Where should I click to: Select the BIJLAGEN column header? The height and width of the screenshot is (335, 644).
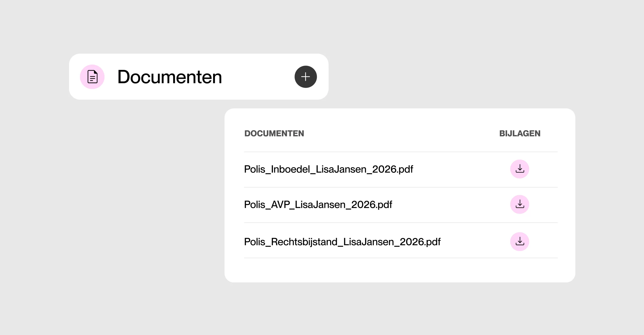tap(519, 134)
